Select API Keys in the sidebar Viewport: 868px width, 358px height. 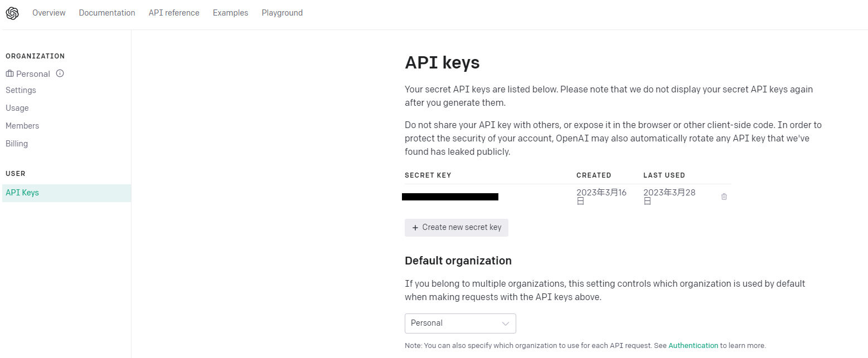22,192
